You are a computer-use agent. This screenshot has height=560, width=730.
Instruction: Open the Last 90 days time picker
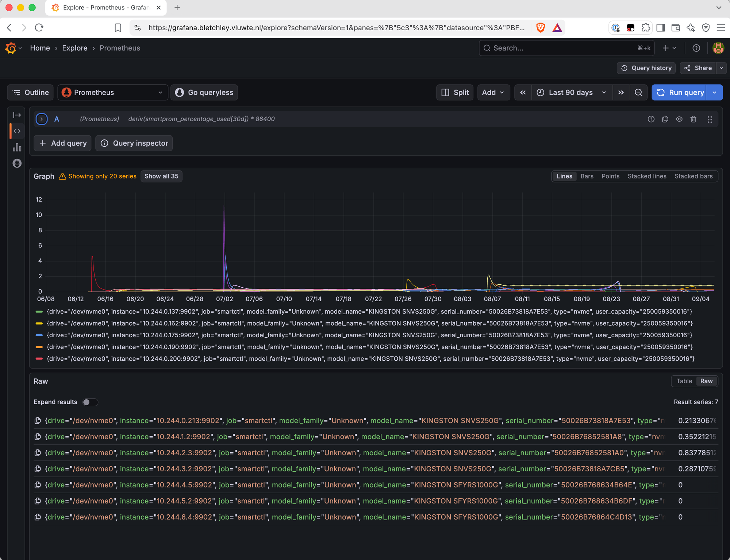[x=572, y=92]
